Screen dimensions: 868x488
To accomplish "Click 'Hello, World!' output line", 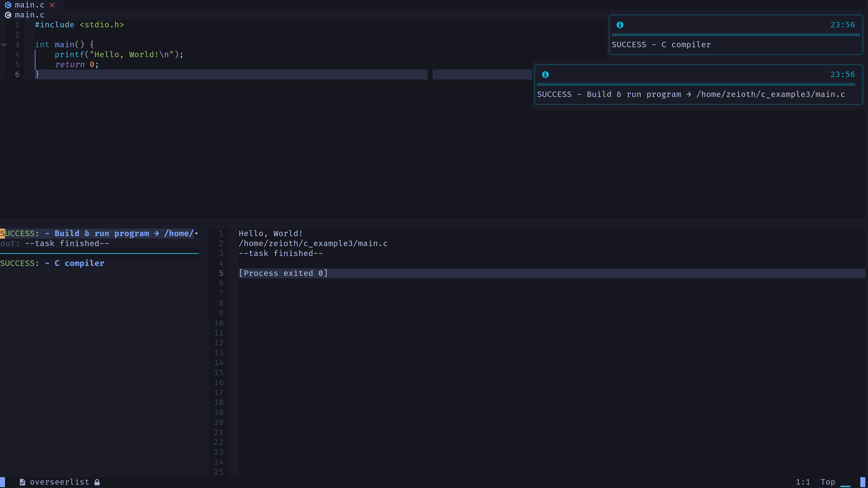I will click(271, 233).
